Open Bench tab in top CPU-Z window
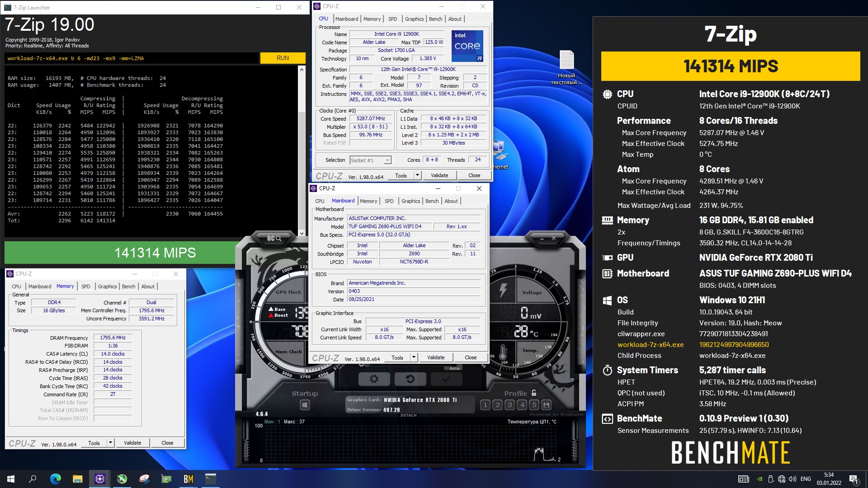This screenshot has width=868, height=488. [436, 19]
